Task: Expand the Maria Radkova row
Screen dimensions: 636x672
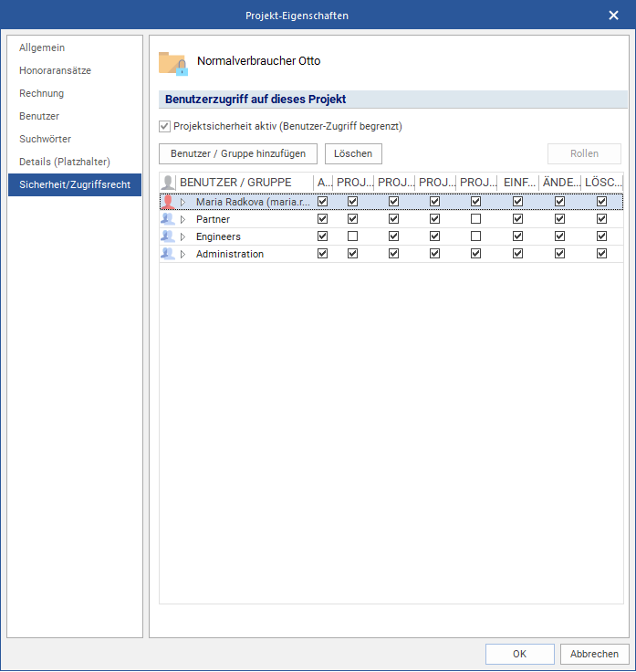Action: pyautogui.click(x=182, y=202)
